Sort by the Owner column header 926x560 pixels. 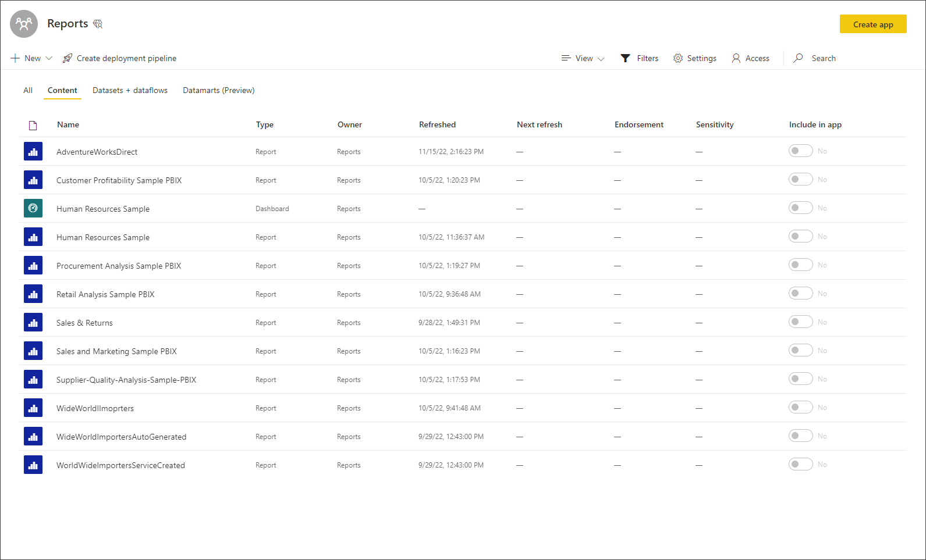[x=350, y=124]
